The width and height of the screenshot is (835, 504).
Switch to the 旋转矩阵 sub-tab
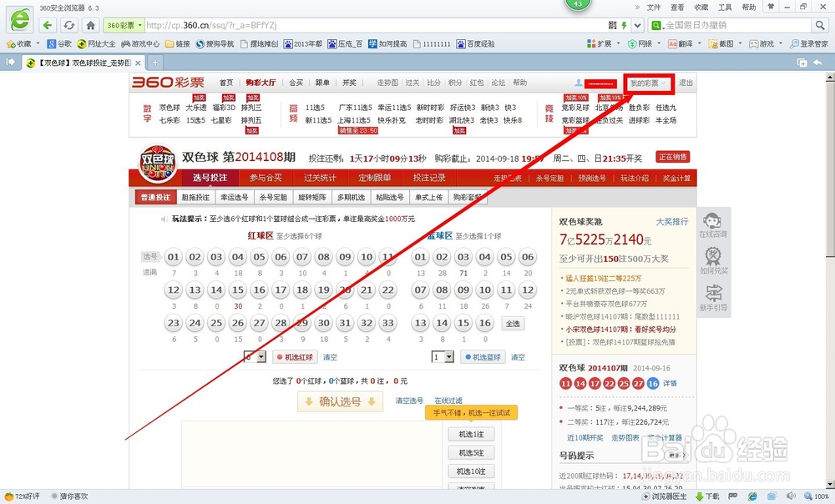pos(312,197)
